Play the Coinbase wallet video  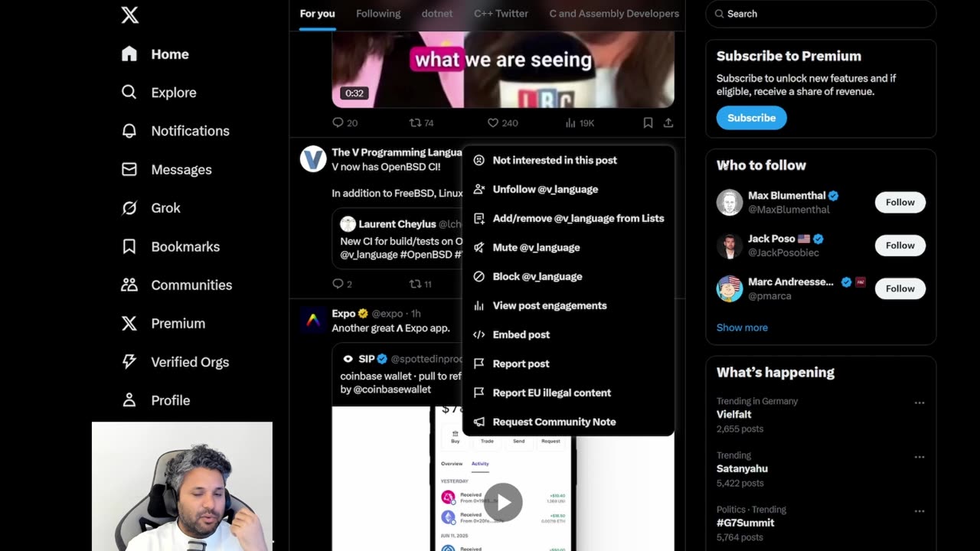(503, 502)
